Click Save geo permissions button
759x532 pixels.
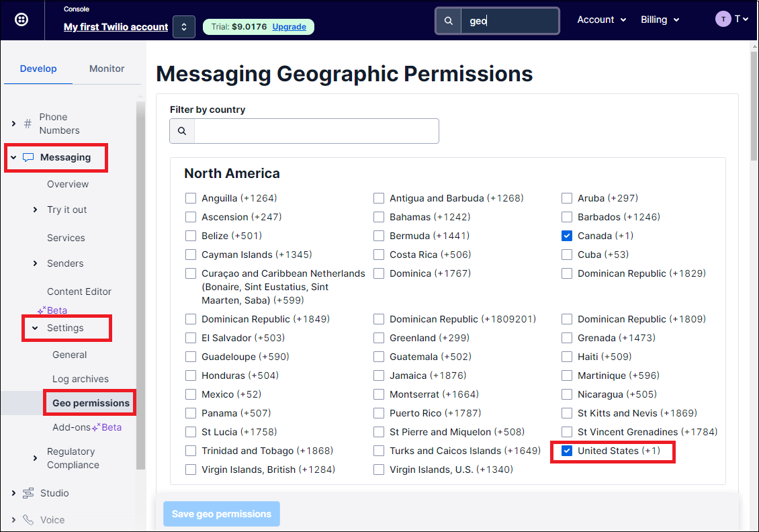pyautogui.click(x=222, y=514)
